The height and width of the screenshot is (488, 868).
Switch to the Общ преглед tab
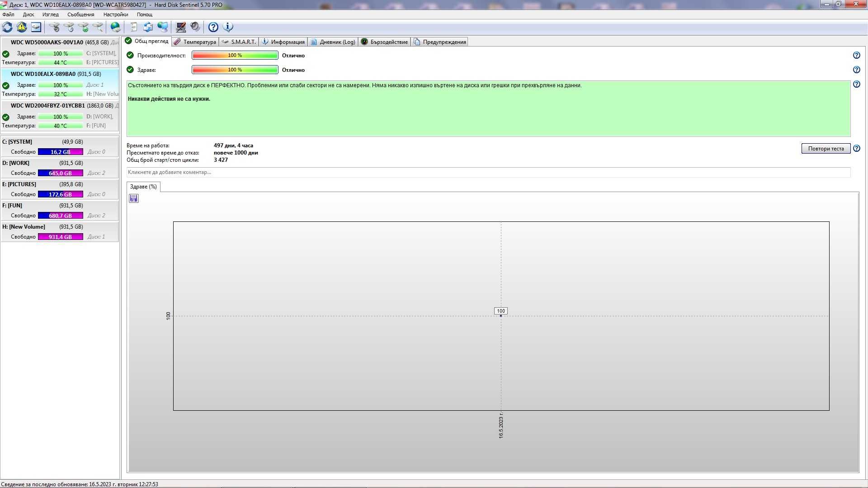147,41
